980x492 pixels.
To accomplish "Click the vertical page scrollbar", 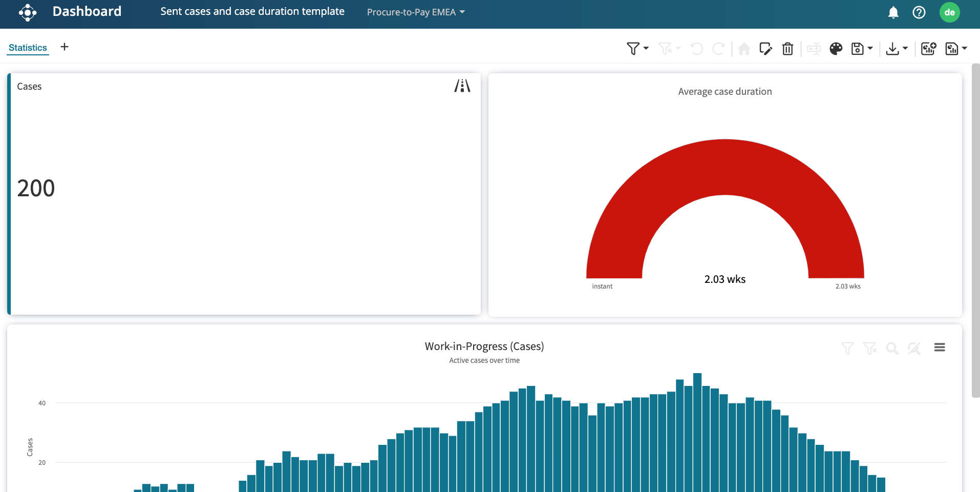I will 975,231.
